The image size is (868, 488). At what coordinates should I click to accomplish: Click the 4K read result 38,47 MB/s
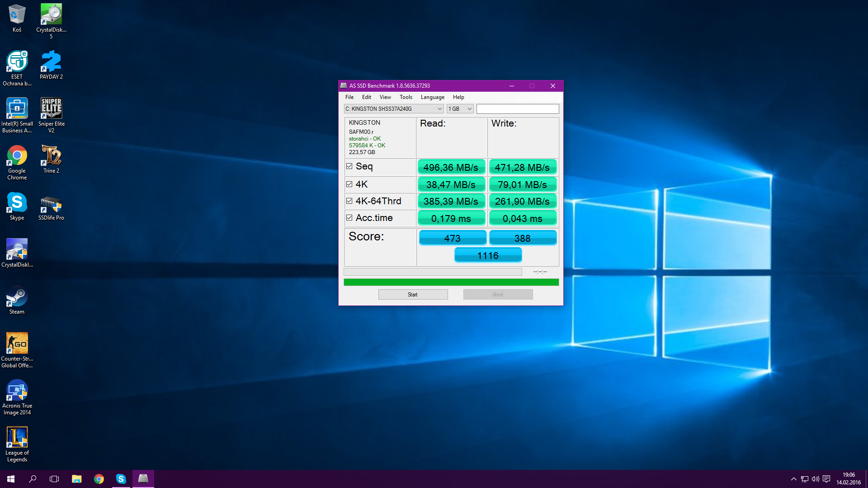click(451, 184)
